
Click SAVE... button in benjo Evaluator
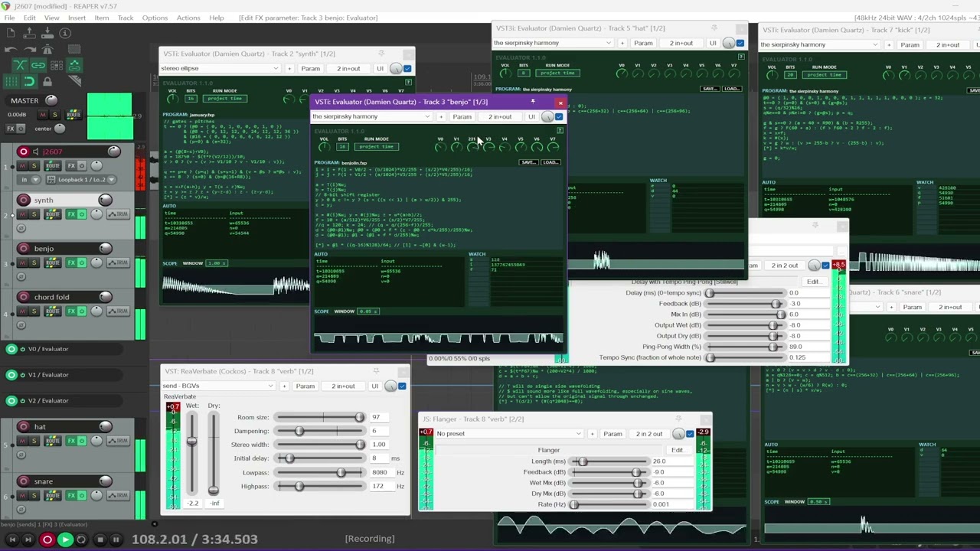(528, 162)
